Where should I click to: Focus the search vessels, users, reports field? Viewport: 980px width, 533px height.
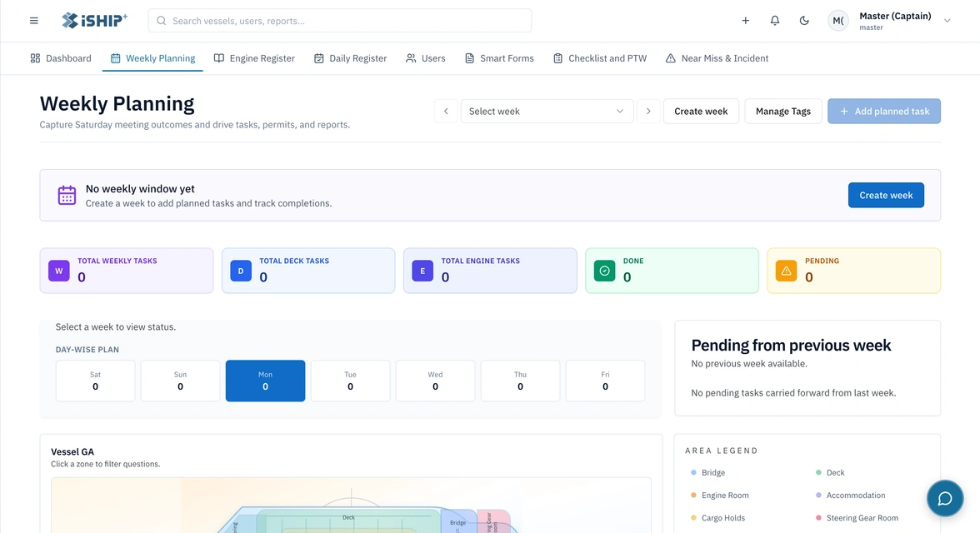(340, 21)
